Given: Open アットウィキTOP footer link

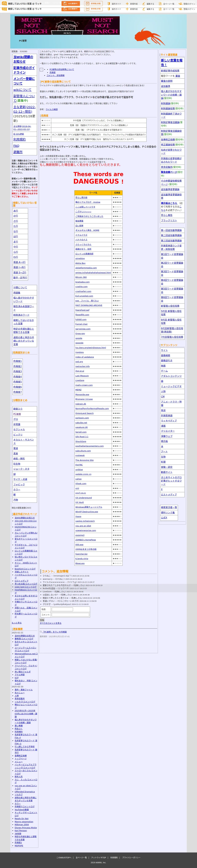Looking at the screenshot, I should (98, 858).
